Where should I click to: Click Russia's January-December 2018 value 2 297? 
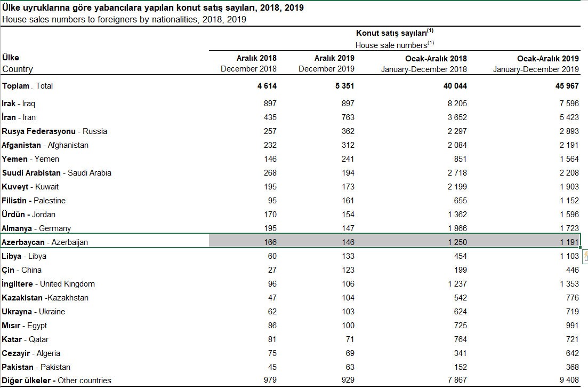(454, 131)
